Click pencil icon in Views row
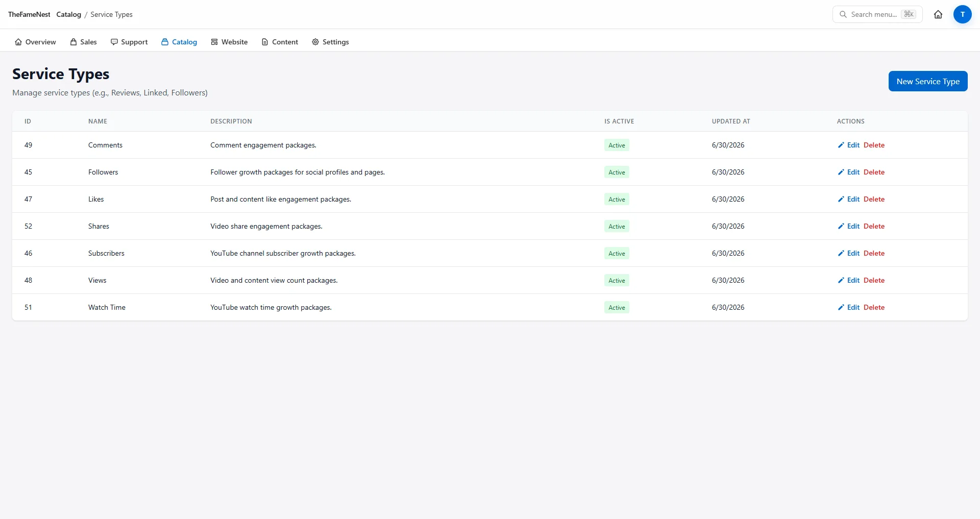 coord(841,280)
